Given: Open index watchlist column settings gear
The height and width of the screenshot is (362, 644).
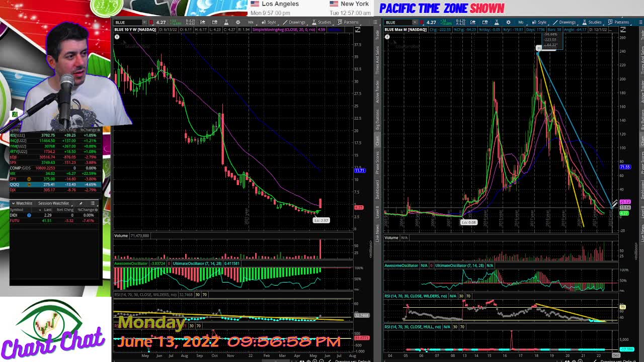Looking at the screenshot, I should (99, 130).
